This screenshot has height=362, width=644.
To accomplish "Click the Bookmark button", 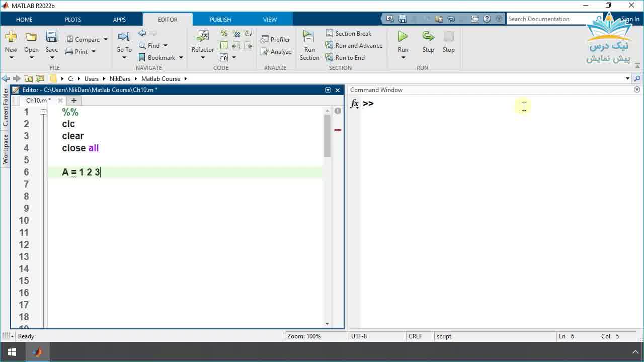I will pos(157,57).
